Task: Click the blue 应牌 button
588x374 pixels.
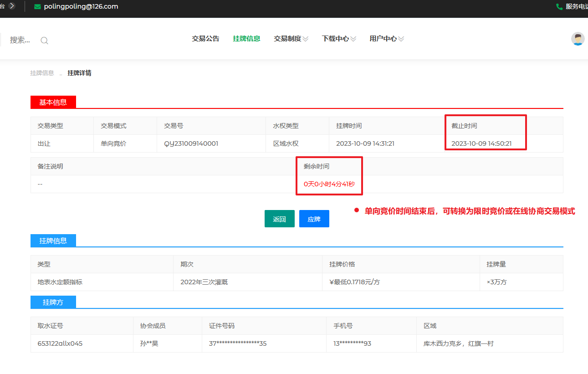Action: coord(314,219)
